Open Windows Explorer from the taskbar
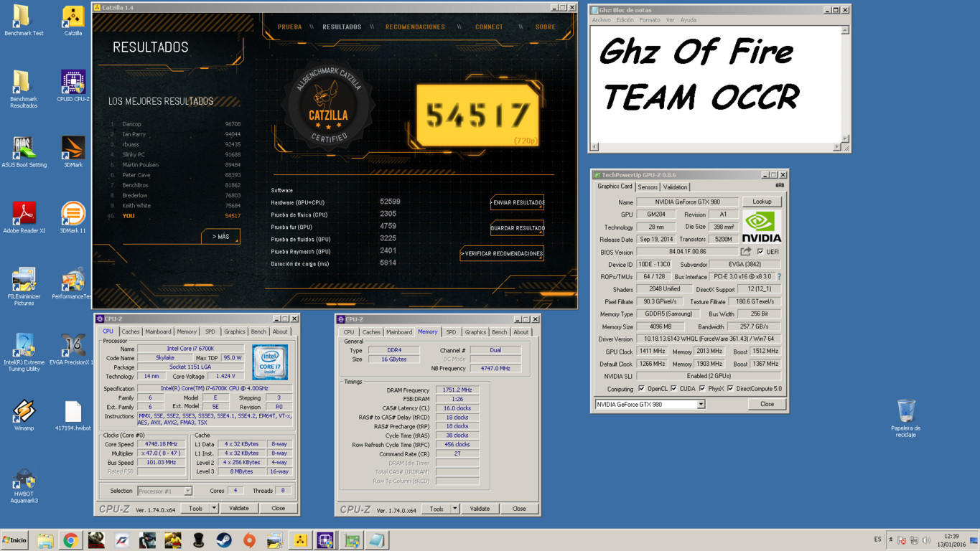The height and width of the screenshot is (551, 980). [x=45, y=540]
